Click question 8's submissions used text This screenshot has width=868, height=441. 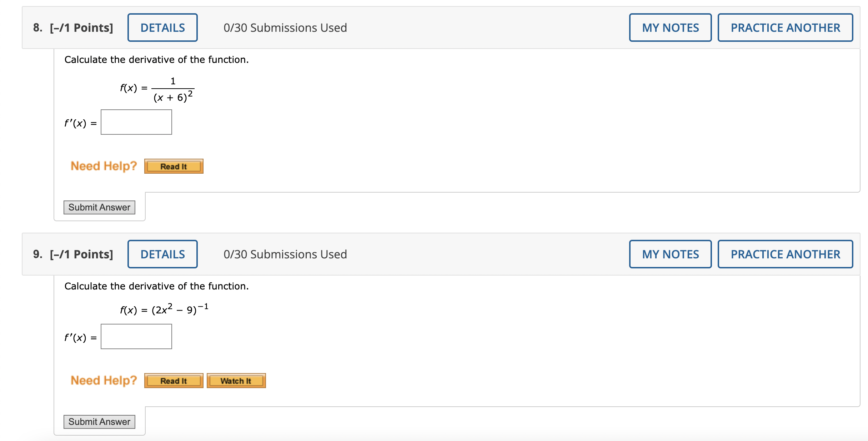click(x=285, y=28)
